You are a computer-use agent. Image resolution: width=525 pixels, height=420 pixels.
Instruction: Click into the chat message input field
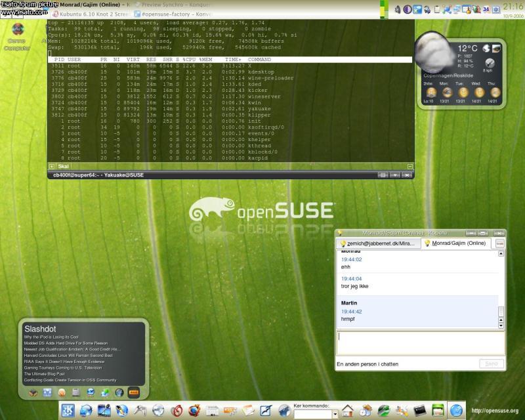coord(420,343)
